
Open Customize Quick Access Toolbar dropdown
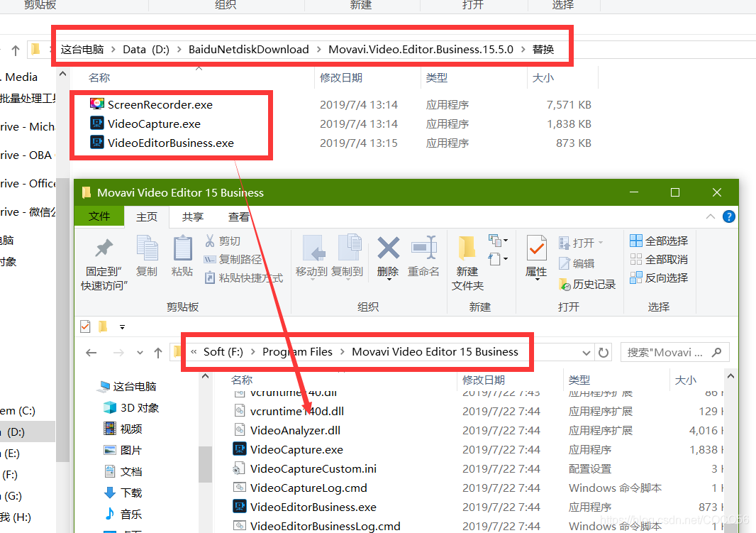pyautogui.click(x=123, y=327)
